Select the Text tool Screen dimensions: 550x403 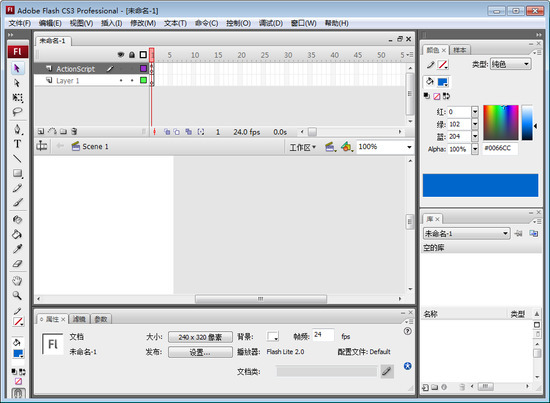[x=17, y=144]
